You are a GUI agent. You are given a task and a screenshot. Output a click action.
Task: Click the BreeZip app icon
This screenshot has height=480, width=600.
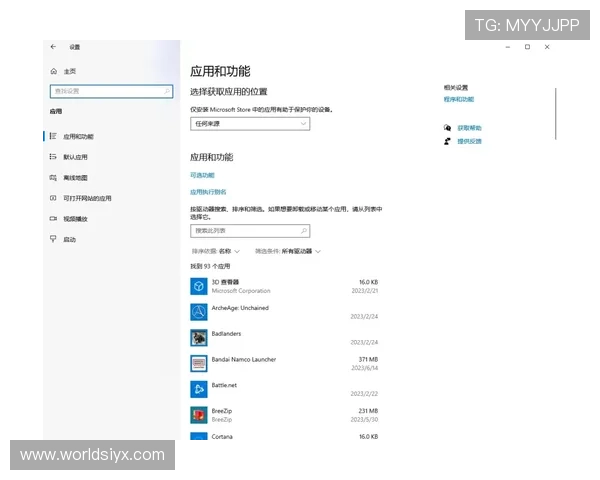click(x=199, y=415)
